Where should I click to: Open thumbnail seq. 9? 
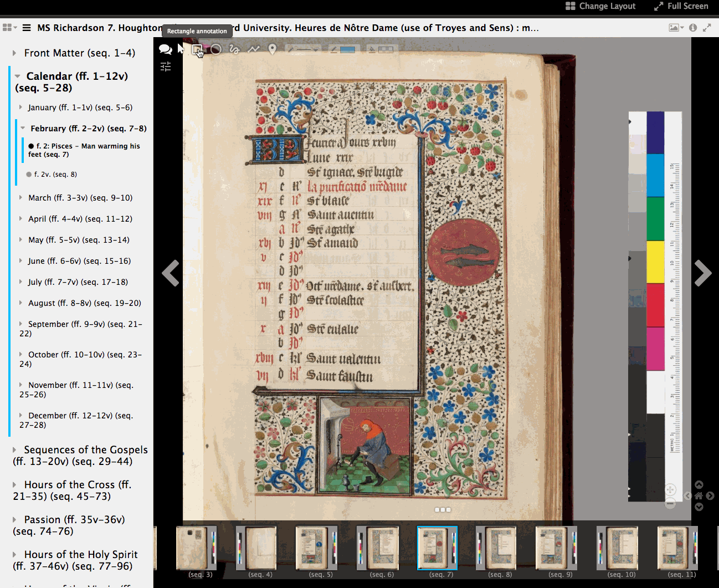click(557, 548)
